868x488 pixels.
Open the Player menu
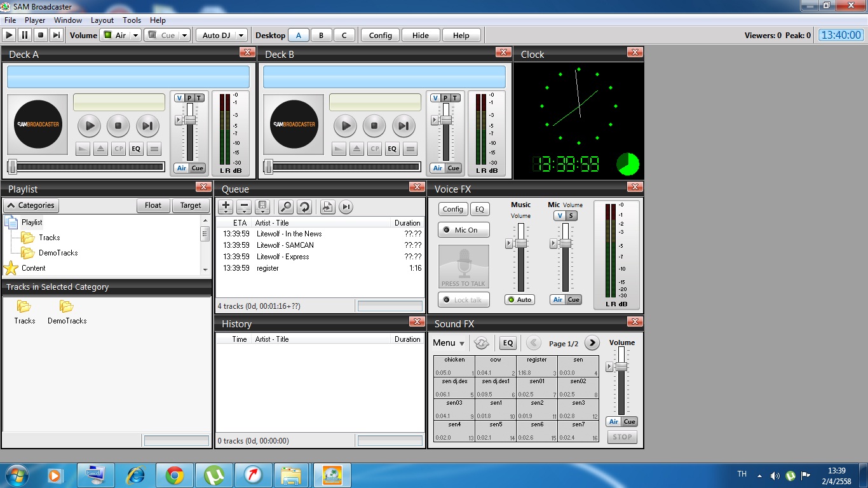[x=36, y=20]
